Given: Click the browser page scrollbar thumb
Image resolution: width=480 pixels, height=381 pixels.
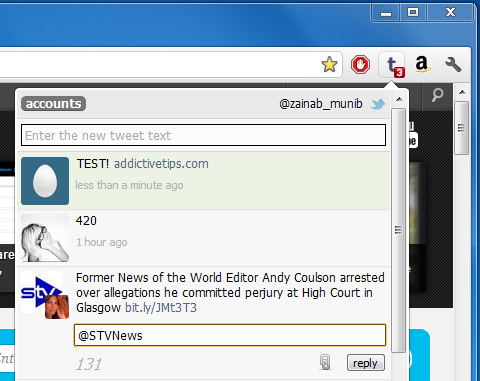Looking at the screenshot, I should coord(462,128).
